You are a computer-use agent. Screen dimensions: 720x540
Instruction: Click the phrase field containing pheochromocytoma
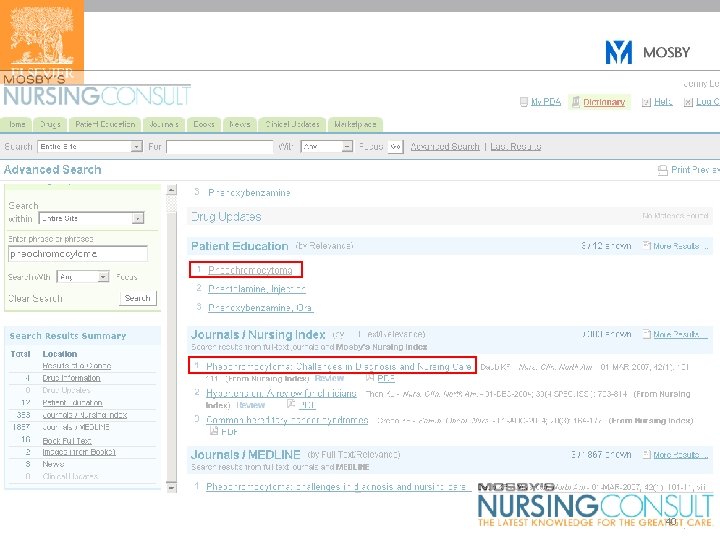pyautogui.click(x=78, y=253)
